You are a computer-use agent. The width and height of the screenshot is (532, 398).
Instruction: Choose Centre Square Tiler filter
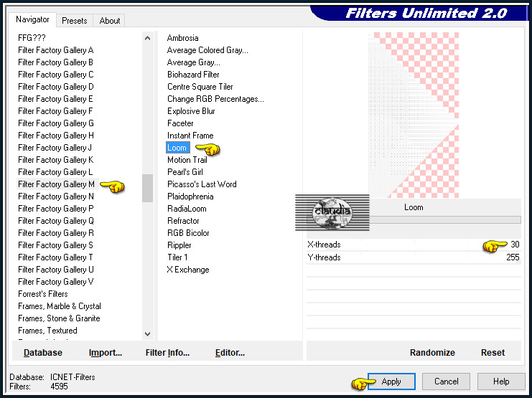(x=200, y=87)
